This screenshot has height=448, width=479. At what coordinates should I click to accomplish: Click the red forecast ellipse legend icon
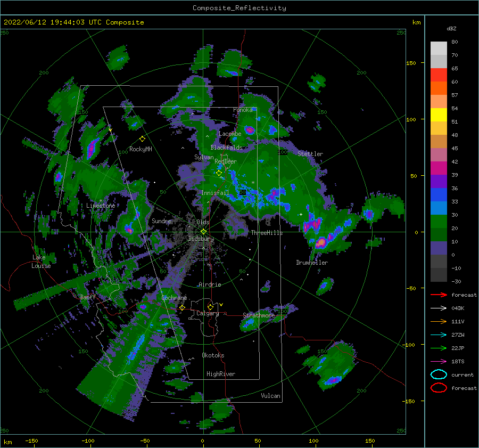439,388
